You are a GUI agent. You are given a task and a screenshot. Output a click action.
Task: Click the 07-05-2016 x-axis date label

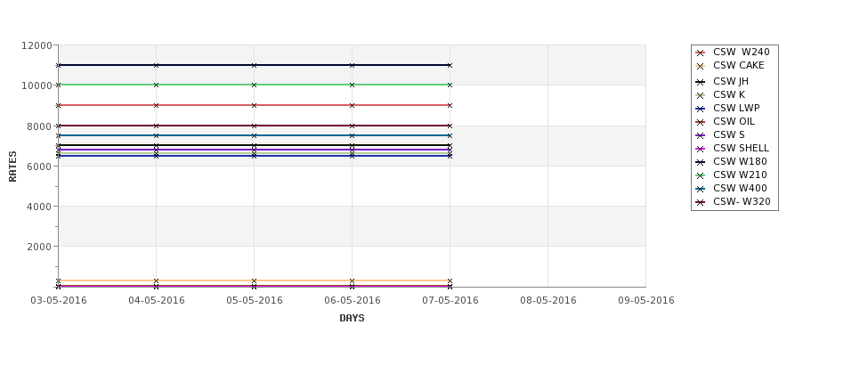pyautogui.click(x=450, y=301)
